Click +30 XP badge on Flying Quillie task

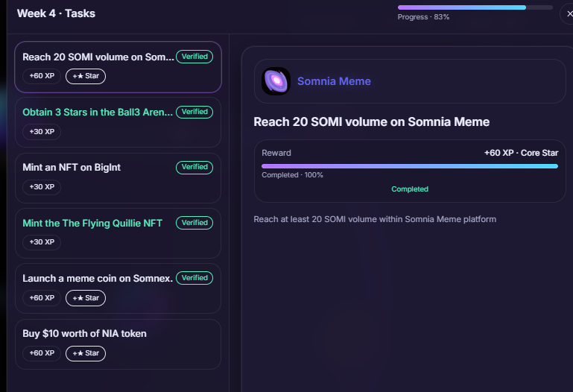click(x=42, y=242)
